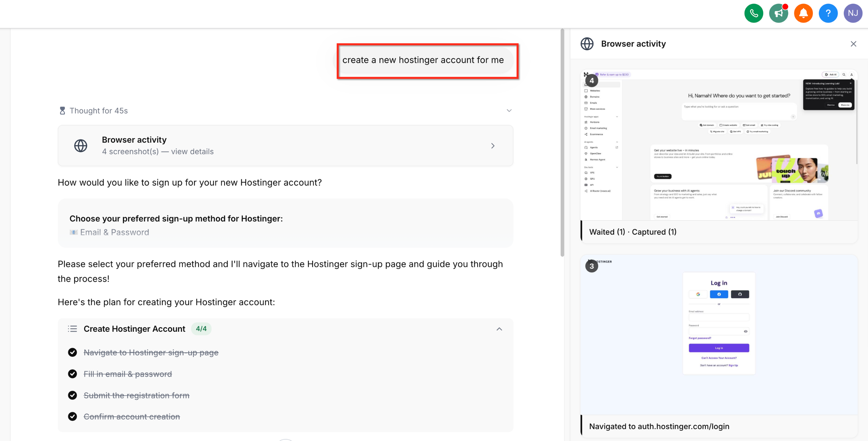Click the 'Thought for 45s' label
This screenshot has height=441, width=868.
coord(99,111)
